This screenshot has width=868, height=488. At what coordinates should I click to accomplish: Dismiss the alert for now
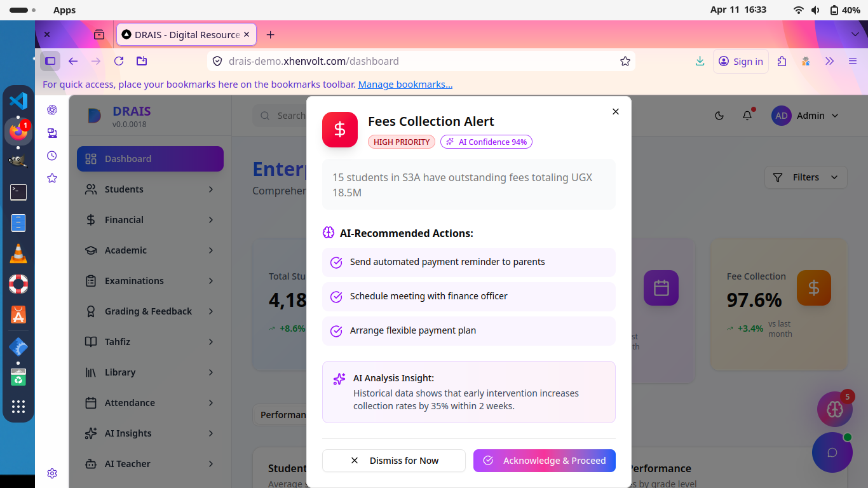click(394, 461)
